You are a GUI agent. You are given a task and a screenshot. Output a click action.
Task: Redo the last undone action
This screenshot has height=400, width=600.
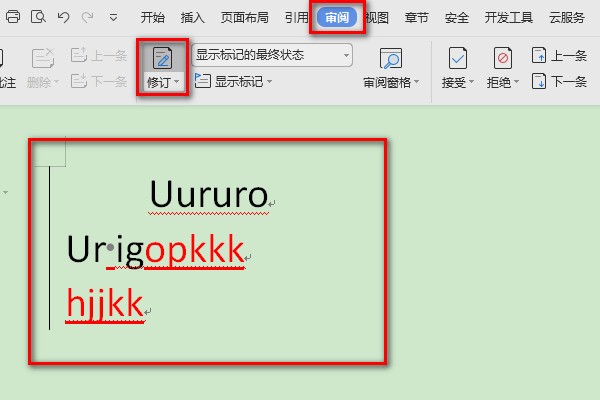pos(88,17)
